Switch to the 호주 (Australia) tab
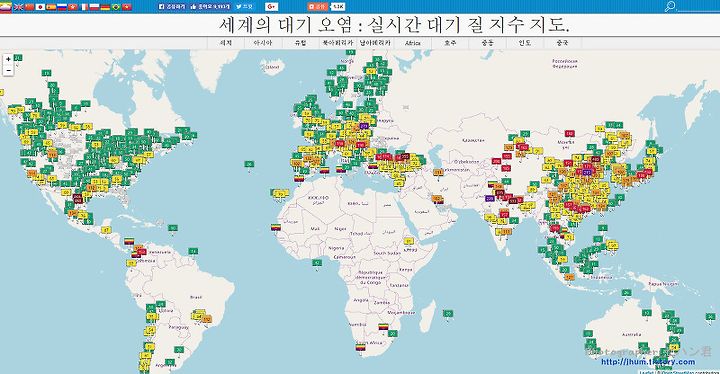The width and height of the screenshot is (720, 374). click(450, 43)
